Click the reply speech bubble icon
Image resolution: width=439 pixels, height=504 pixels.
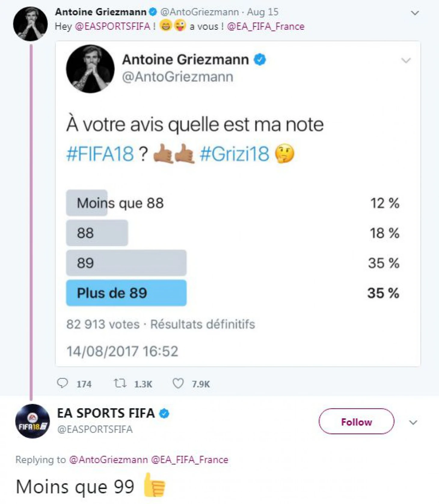[x=63, y=383]
